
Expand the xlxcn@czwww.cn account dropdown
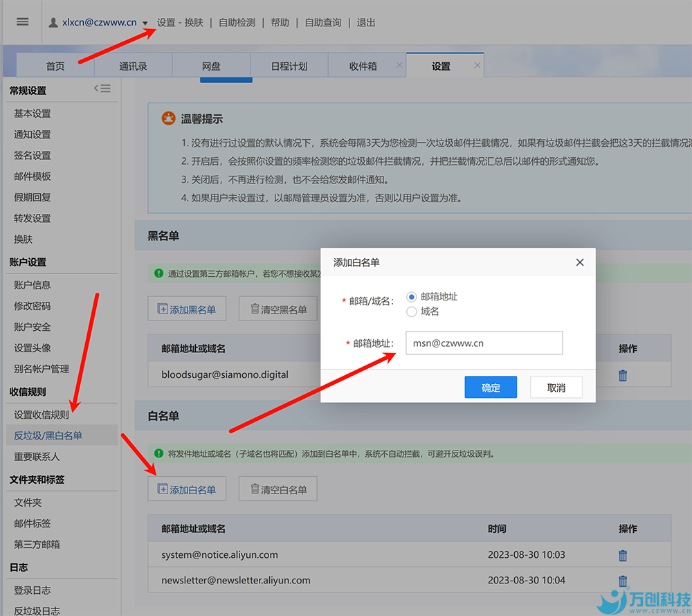145,24
